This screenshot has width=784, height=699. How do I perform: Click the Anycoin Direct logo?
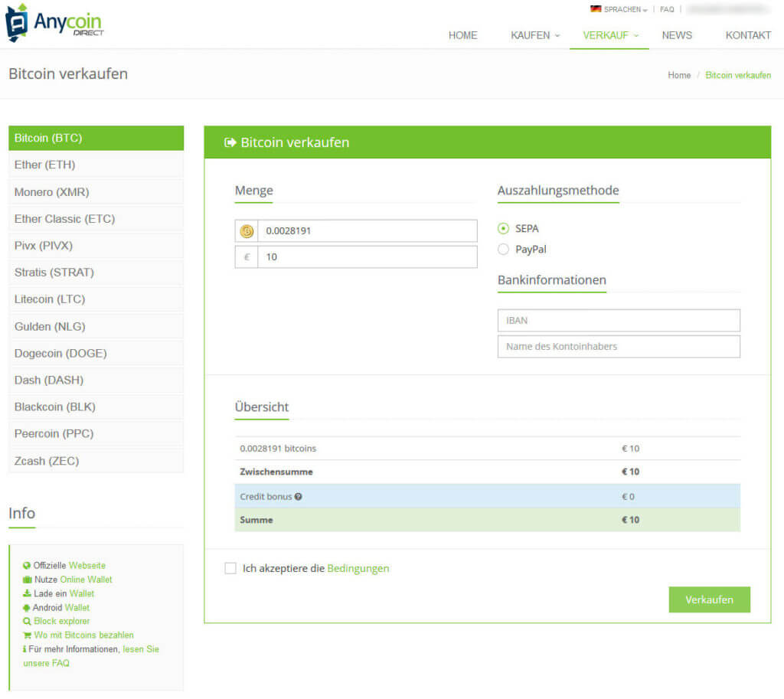pos(54,22)
